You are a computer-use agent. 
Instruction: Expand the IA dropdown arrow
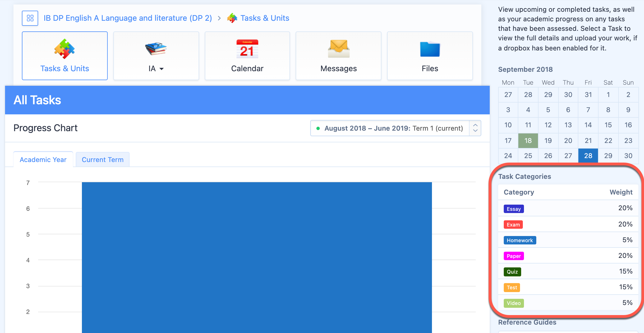162,69
